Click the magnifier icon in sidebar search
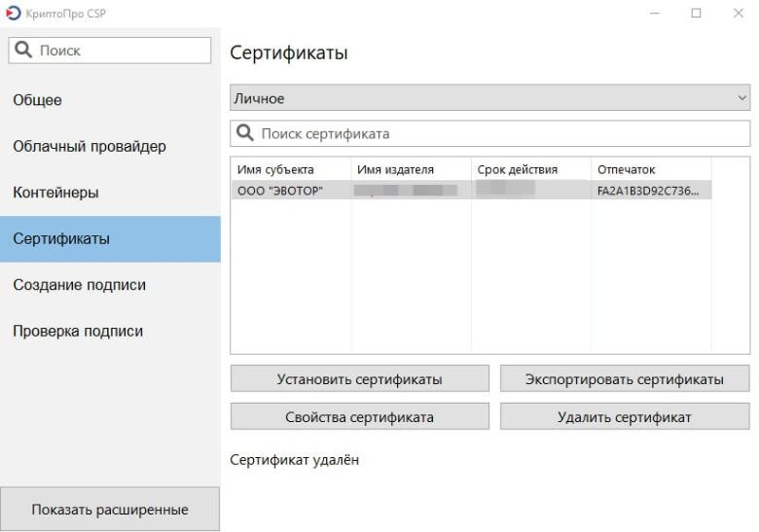Image resolution: width=759 pixels, height=532 pixels. [22, 50]
